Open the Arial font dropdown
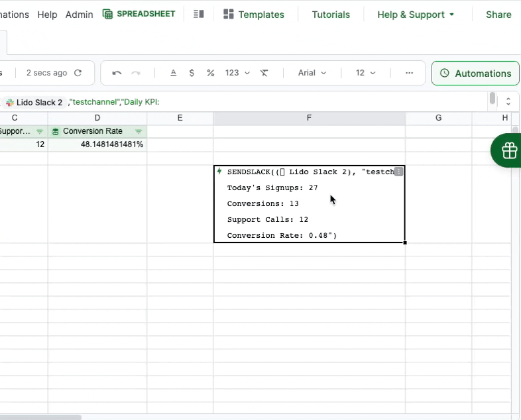The height and width of the screenshot is (420, 521). pos(312,73)
